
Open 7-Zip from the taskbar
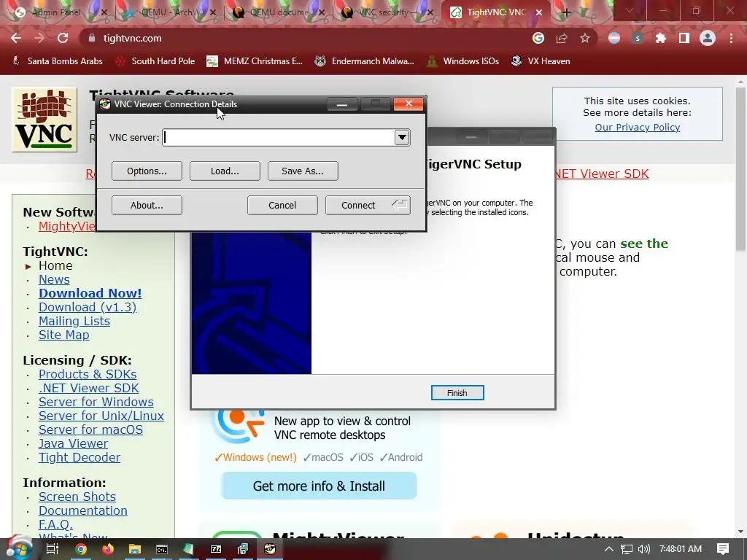coord(216,549)
